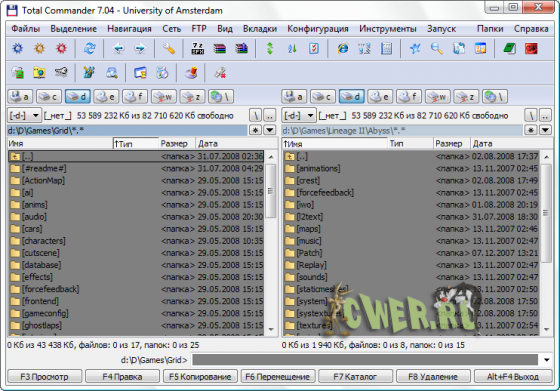
Task: Launch the Internet Explorer icon
Action: click(x=343, y=48)
